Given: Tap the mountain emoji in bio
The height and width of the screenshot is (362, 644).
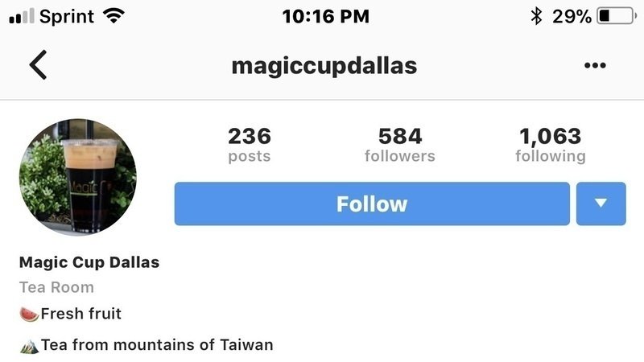Looking at the screenshot, I should pos(29,346).
